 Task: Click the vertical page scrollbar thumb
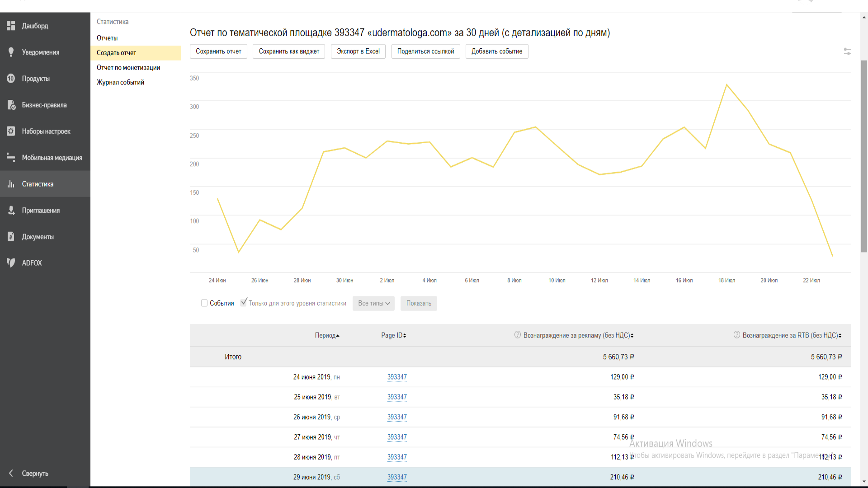click(864, 156)
